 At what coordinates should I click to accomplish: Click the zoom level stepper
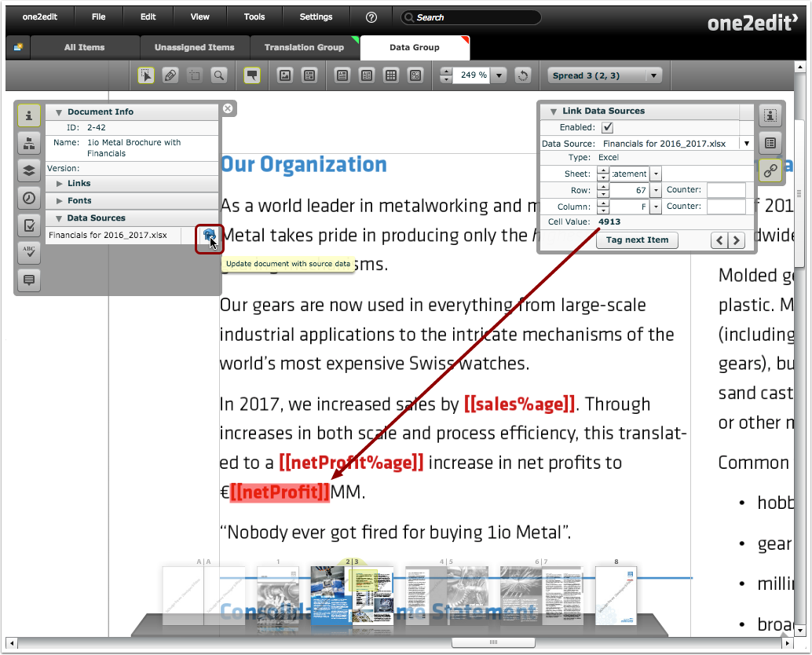446,75
